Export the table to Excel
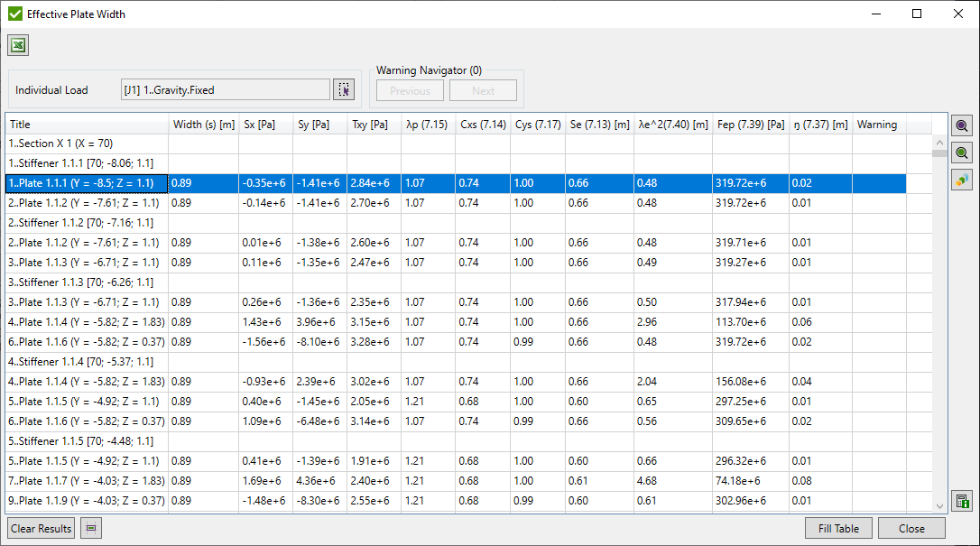 click(18, 44)
